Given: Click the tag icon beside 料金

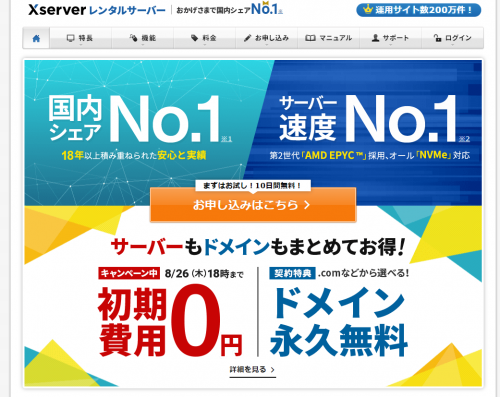Looking at the screenshot, I should [x=194, y=38].
